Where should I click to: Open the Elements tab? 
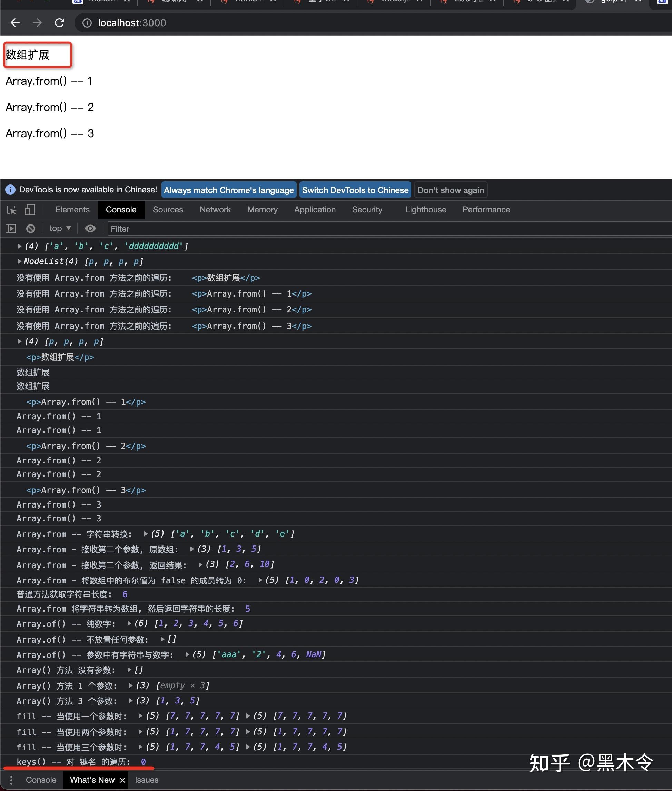(x=72, y=209)
